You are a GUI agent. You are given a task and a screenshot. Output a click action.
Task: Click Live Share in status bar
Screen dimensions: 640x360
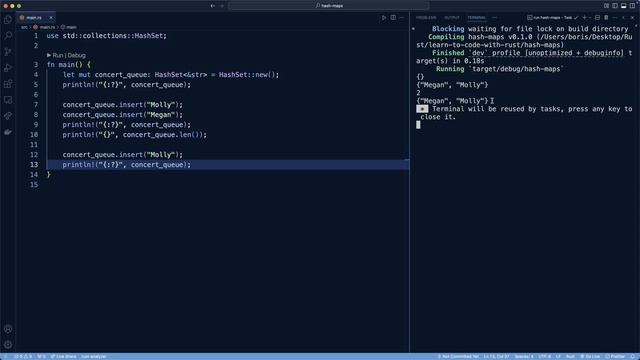pyautogui.click(x=63, y=356)
